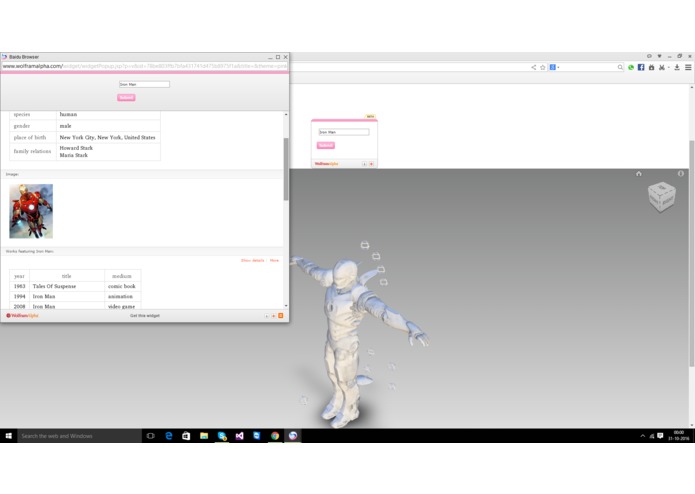The height and width of the screenshot is (494, 695).
Task: Open the green phone extension icon
Action: [631, 67]
